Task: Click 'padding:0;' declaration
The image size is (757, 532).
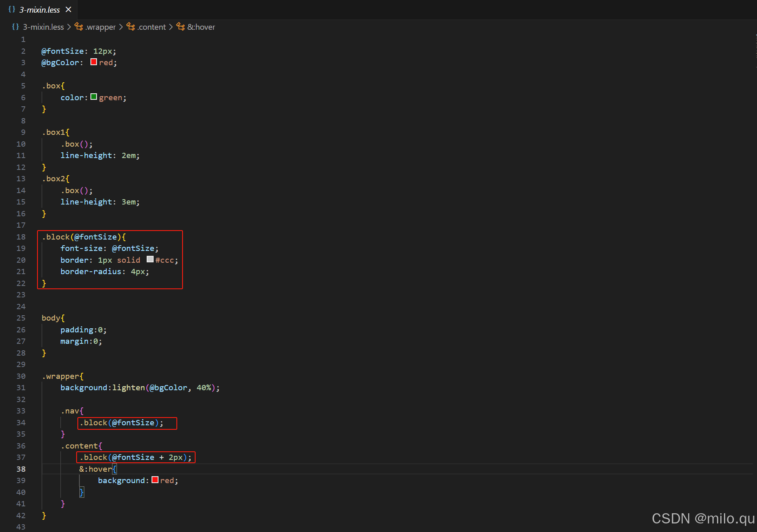Action: click(84, 330)
